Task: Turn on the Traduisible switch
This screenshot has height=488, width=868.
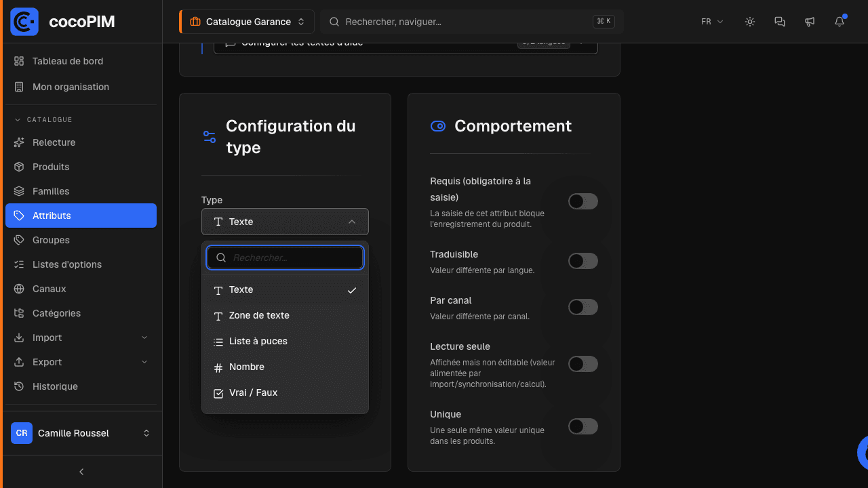Action: 583,261
